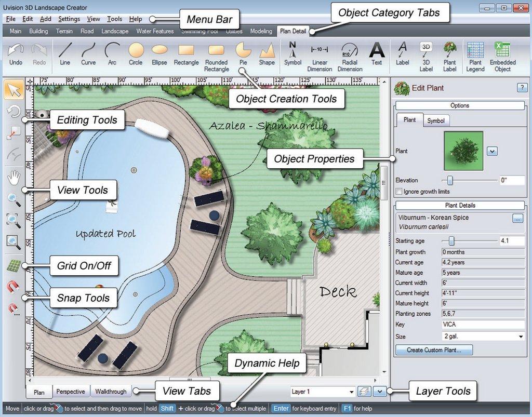Expand the layer options arrow button

coord(380,392)
